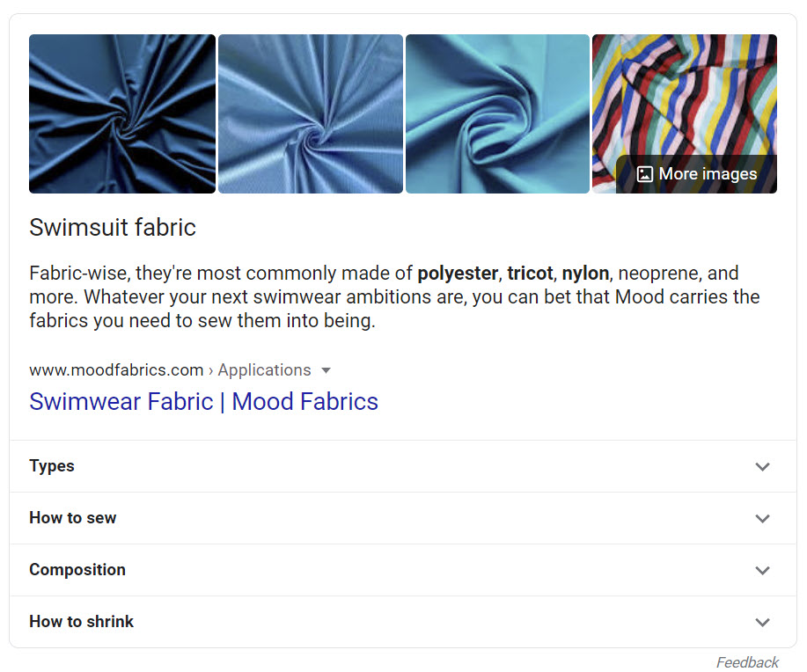Expand Composition using its chevron arrow
807x672 pixels.
tap(762, 571)
